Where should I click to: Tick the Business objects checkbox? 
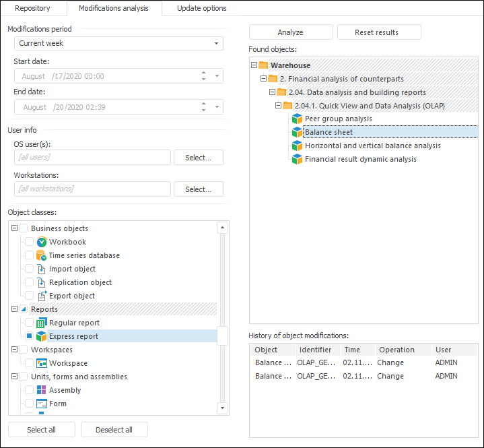(x=24, y=228)
